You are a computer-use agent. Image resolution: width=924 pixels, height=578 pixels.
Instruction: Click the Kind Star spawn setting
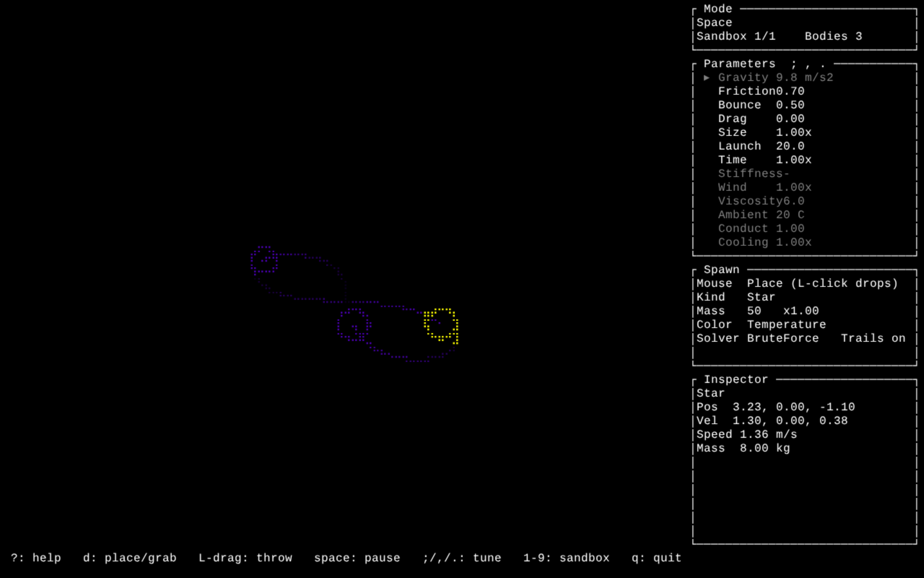coord(736,297)
